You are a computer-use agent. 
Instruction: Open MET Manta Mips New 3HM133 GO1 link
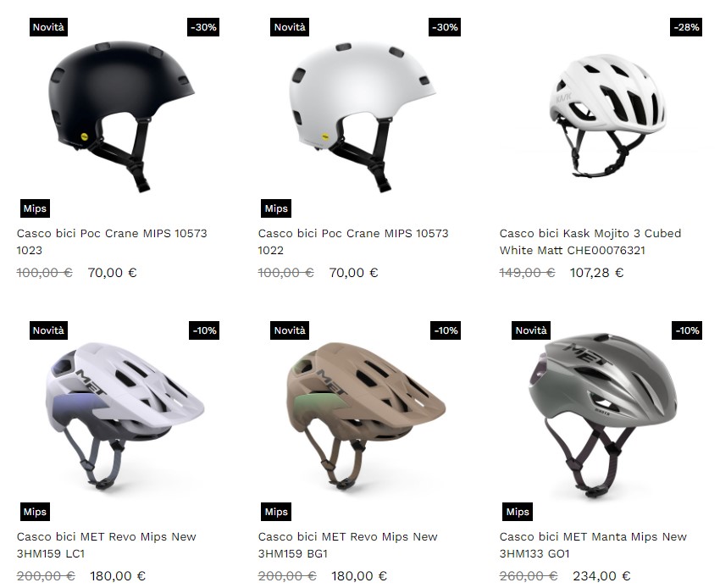[x=593, y=545]
